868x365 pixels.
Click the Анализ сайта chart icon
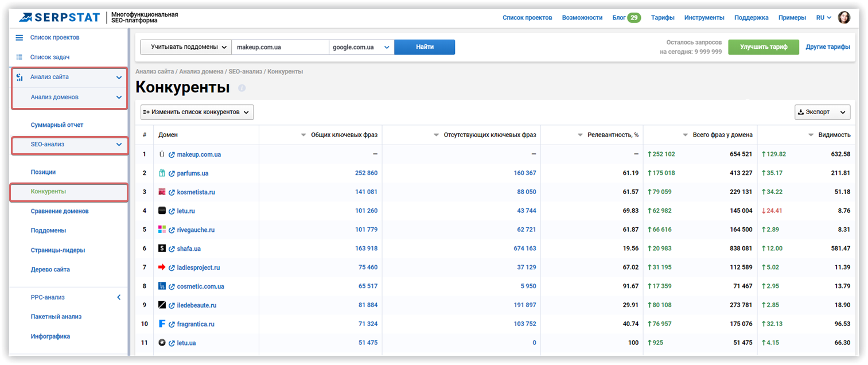coord(19,77)
